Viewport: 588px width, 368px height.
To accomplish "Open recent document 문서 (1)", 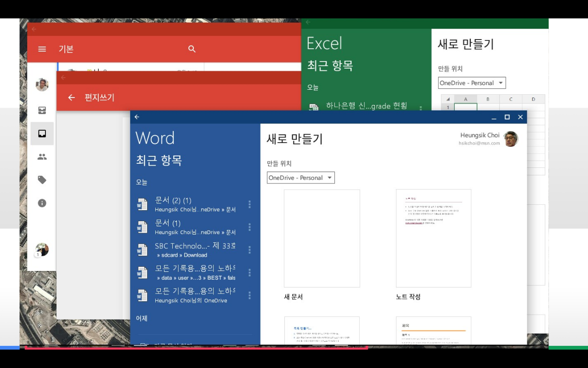I will pyautogui.click(x=195, y=227).
